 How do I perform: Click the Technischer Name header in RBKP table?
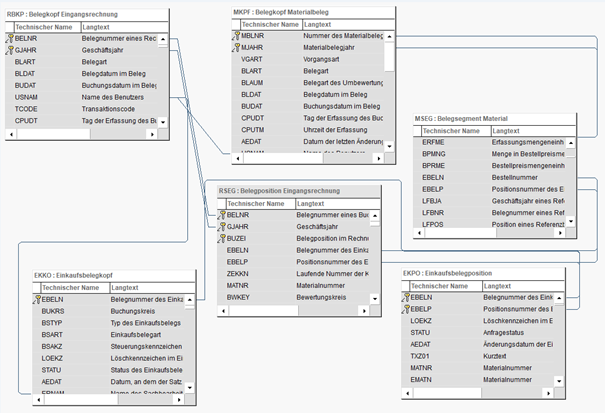click(42, 27)
